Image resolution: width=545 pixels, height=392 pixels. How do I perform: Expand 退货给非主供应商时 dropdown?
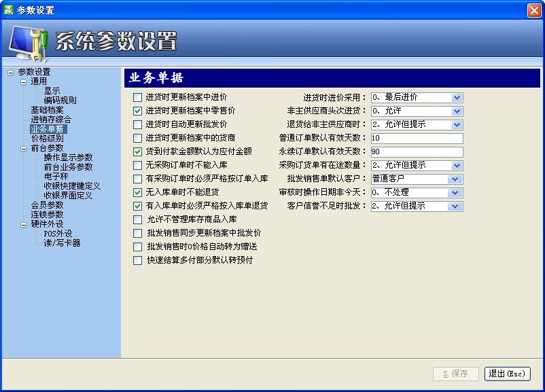click(x=457, y=125)
